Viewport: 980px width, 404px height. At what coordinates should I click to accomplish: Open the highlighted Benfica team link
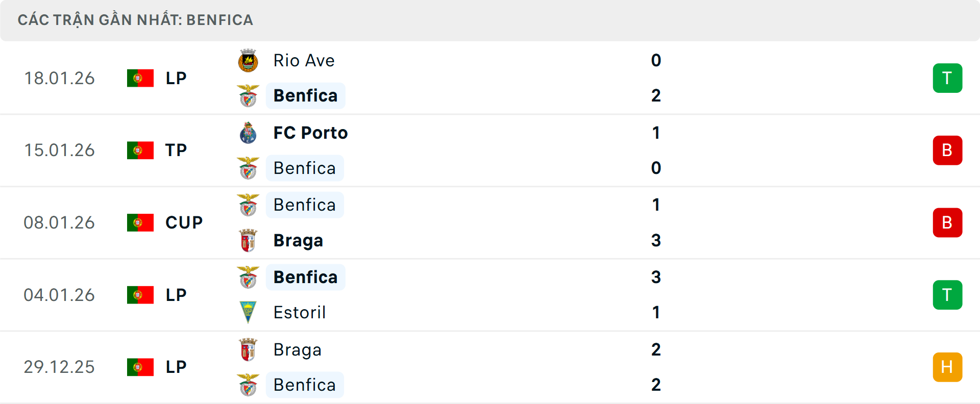[305, 95]
